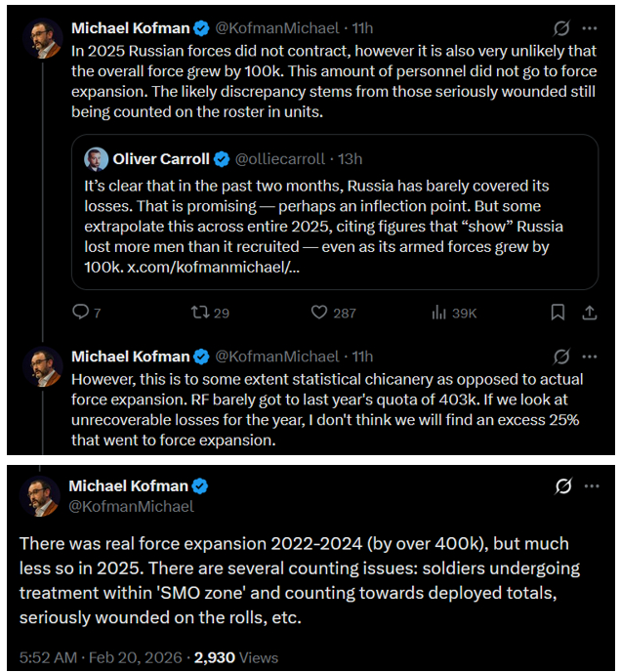Click Michael Kofman's avatar on the bottom tweet
The image size is (620, 672).
pyautogui.click(x=40, y=495)
